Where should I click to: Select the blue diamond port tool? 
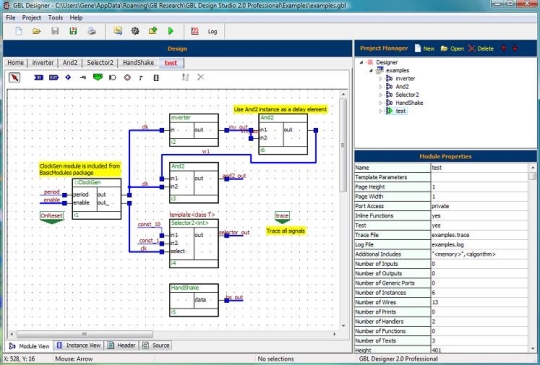[68, 77]
